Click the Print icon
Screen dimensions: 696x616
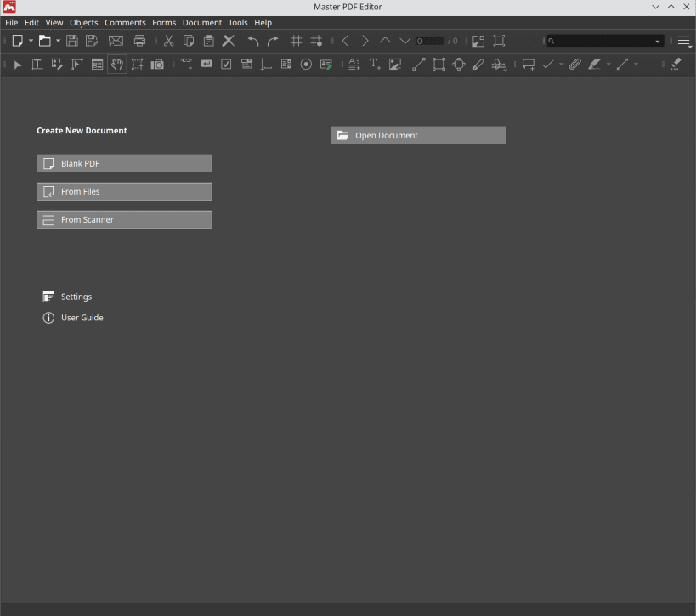[140, 41]
